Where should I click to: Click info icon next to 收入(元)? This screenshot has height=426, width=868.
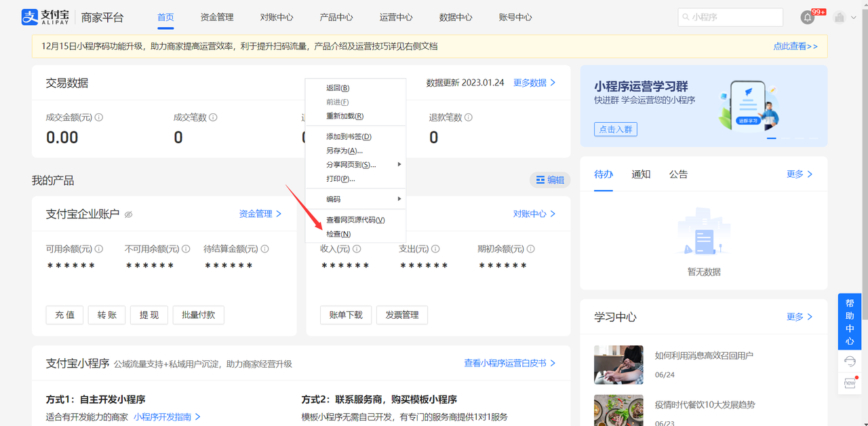click(x=357, y=249)
